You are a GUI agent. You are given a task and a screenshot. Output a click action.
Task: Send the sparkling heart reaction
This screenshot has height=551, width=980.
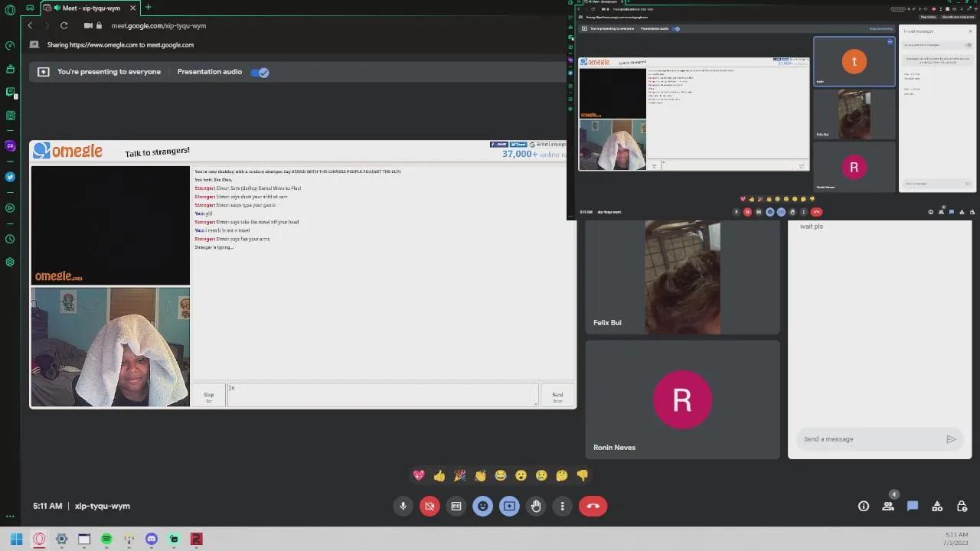click(419, 475)
